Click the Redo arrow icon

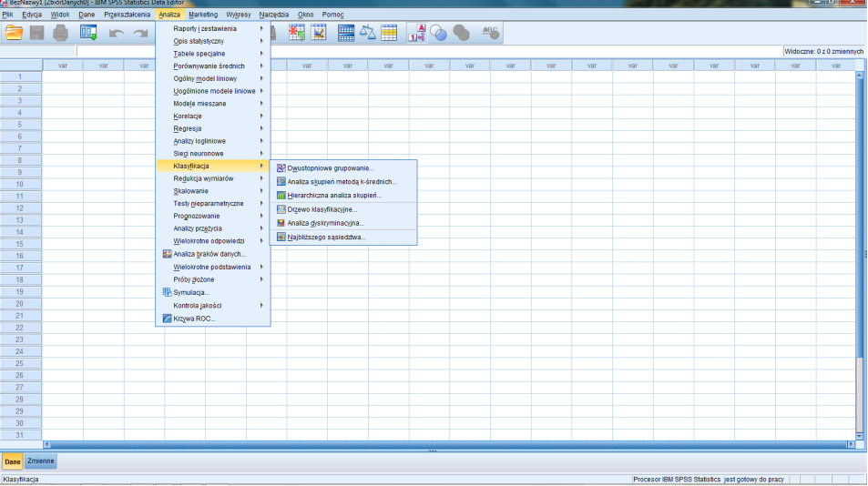(x=140, y=34)
